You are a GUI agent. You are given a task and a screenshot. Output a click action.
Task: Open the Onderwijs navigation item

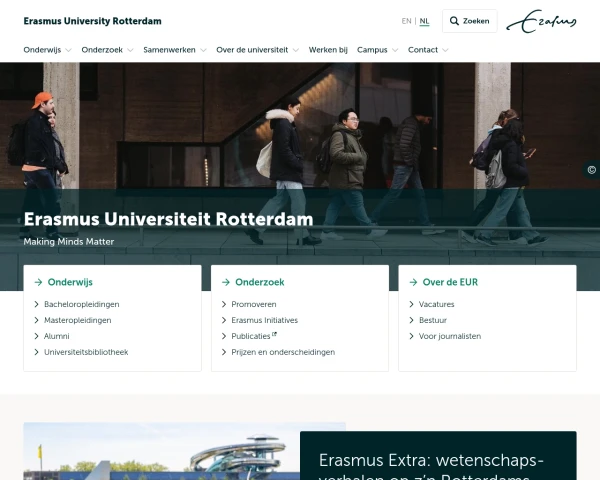pos(42,50)
